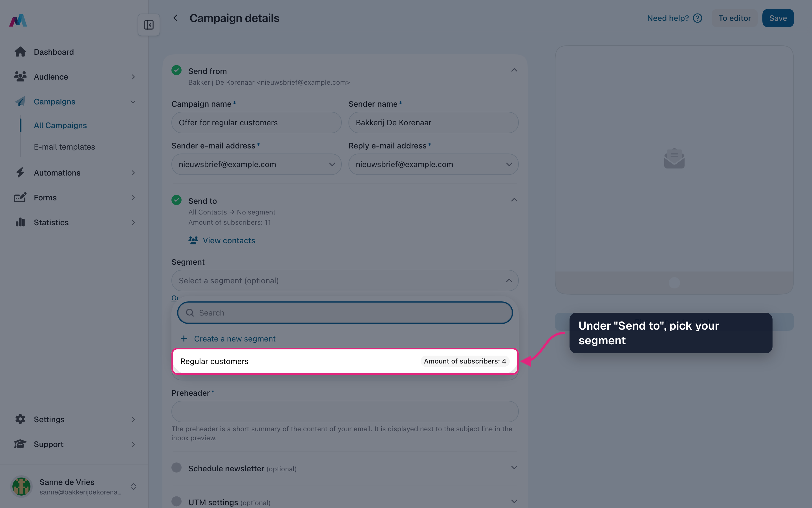
Task: Click the Campaigns paper plane icon
Action: [20, 102]
